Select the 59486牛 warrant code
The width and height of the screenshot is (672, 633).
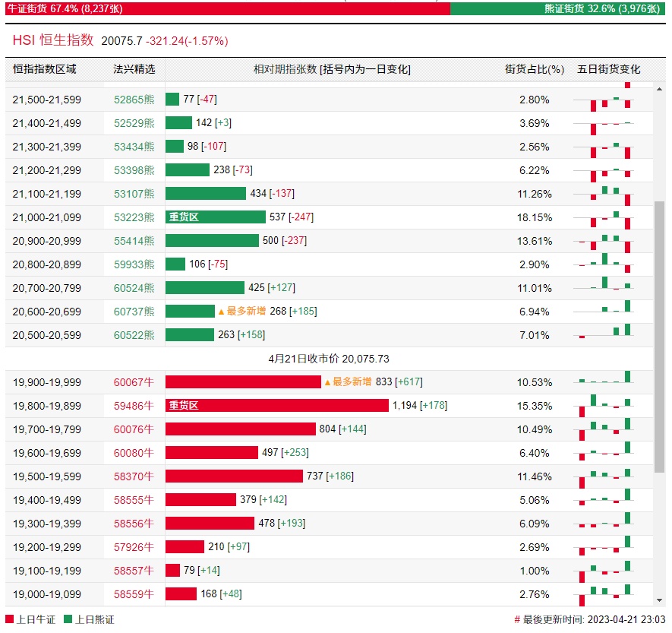(134, 406)
